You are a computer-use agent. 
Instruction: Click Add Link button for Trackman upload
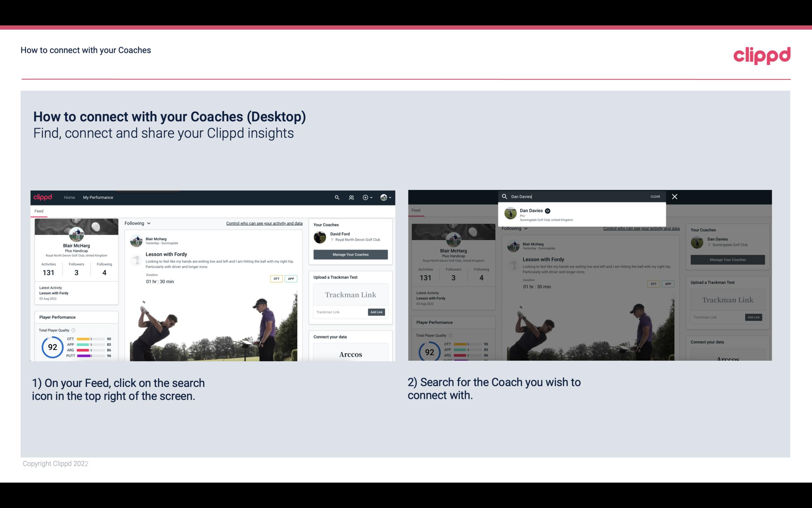[376, 312]
